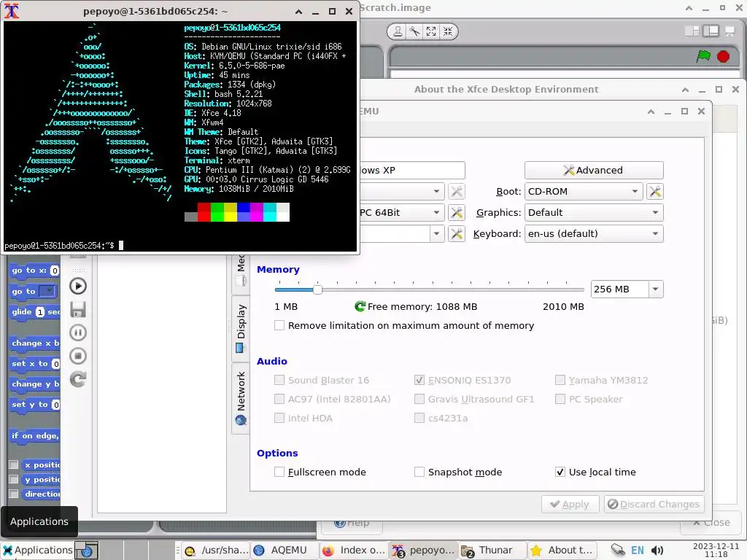
Task: Switch to Thunar taskbar item
Action: 492,550
